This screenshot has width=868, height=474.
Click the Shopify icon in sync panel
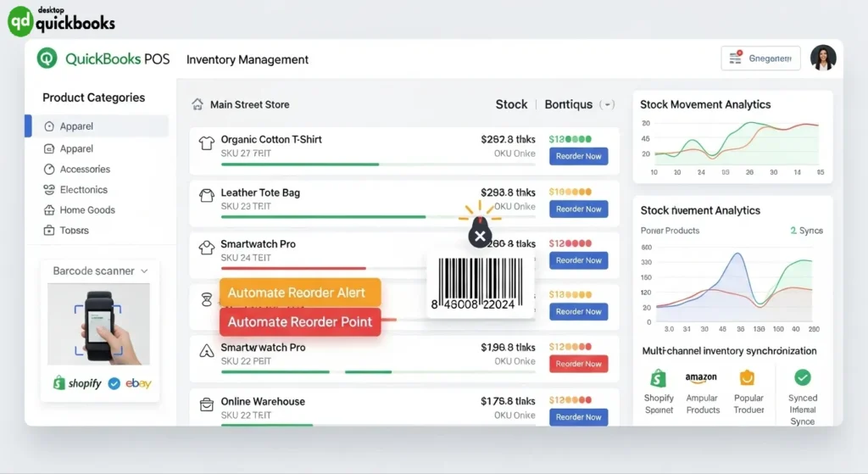(x=658, y=377)
